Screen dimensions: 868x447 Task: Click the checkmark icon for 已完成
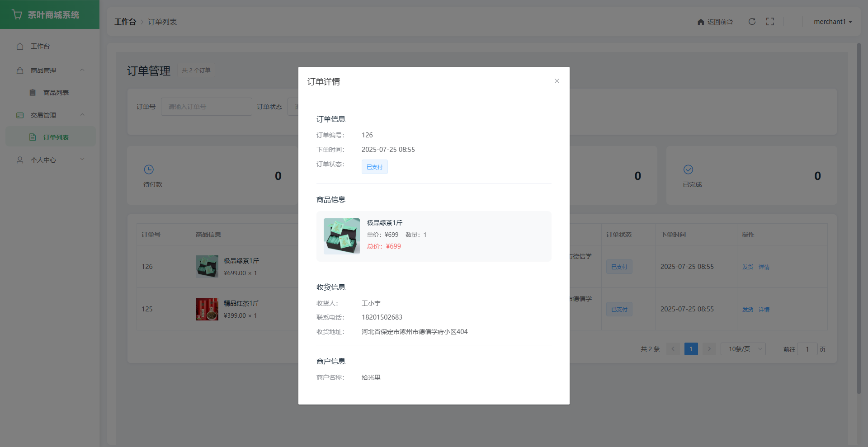tap(688, 169)
